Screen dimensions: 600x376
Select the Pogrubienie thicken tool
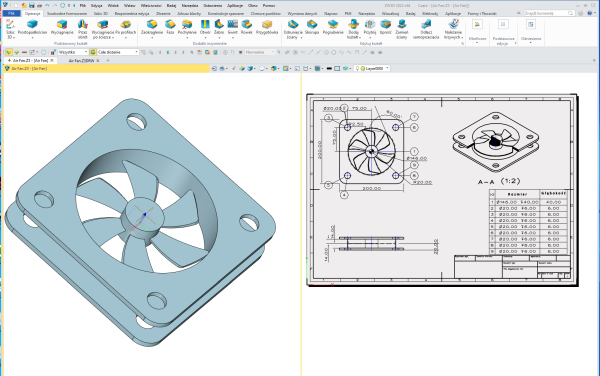click(x=333, y=27)
